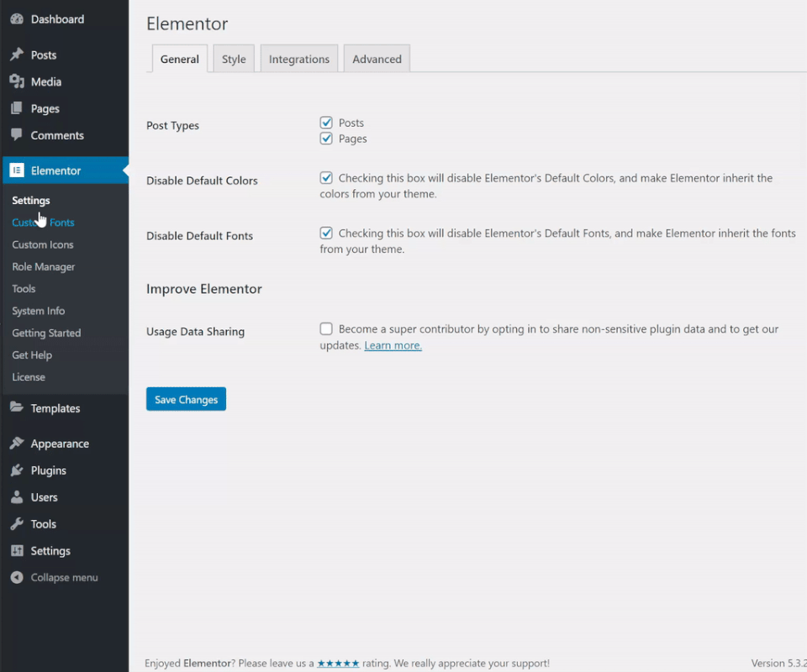Click the Elementor logo icon
Image resolution: width=807 pixels, height=672 pixels.
pyautogui.click(x=17, y=171)
